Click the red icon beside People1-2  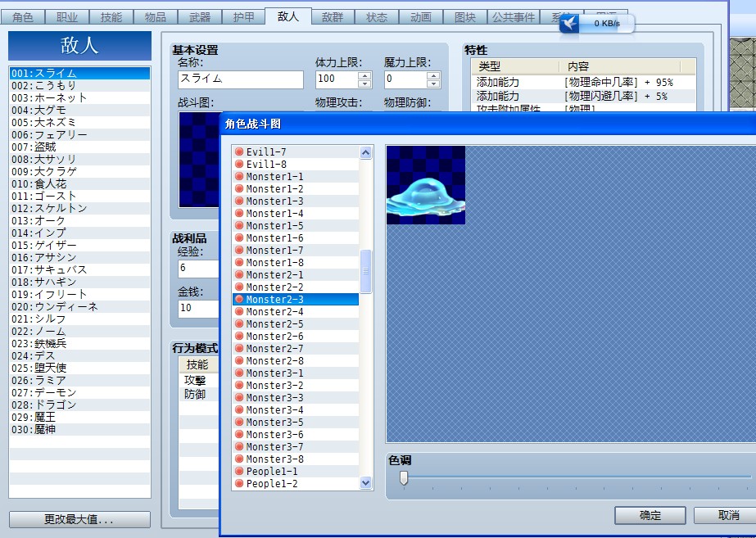(238, 483)
